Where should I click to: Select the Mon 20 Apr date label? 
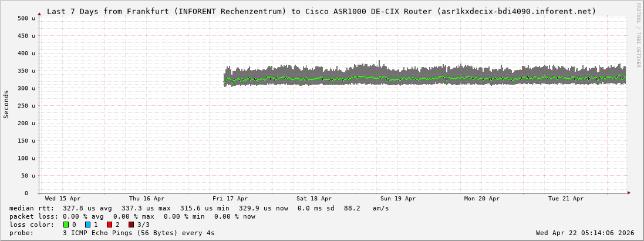[x=482, y=199]
